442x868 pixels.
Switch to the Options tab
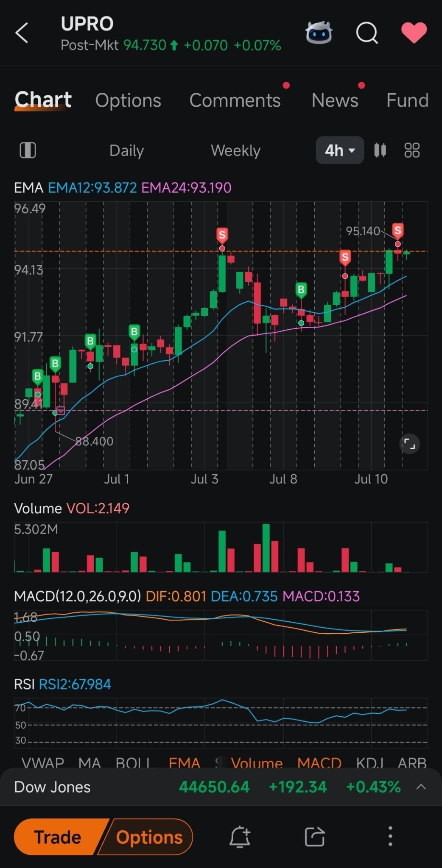pyautogui.click(x=128, y=100)
